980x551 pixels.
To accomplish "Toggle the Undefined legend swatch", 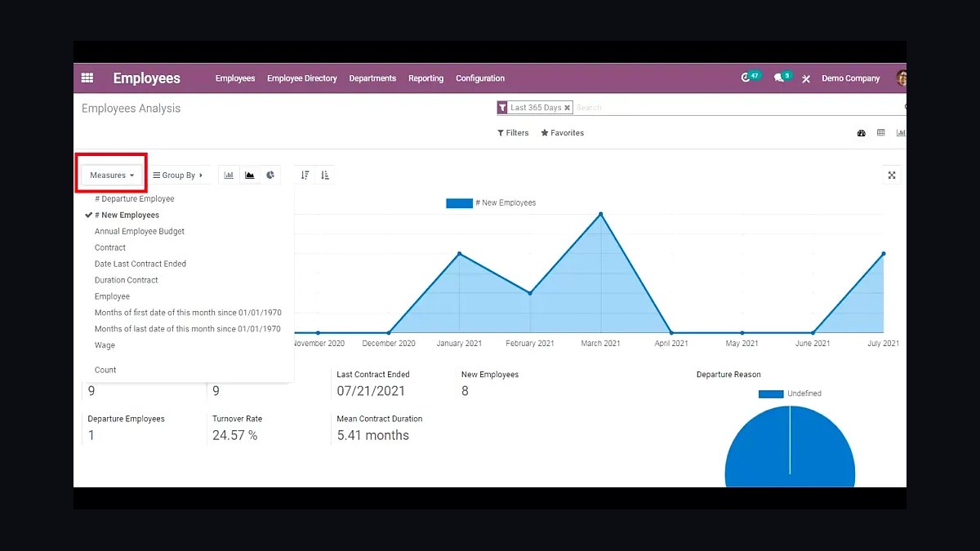I will [771, 394].
